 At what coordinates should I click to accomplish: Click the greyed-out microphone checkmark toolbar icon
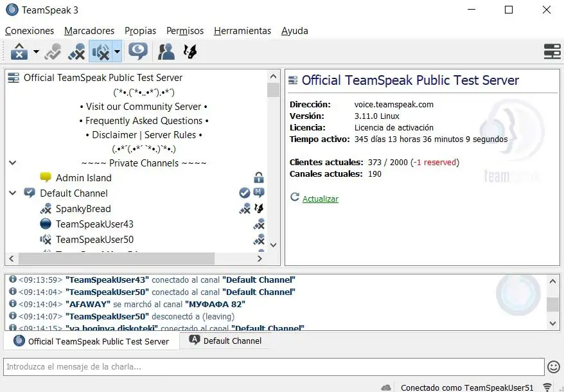click(x=53, y=51)
